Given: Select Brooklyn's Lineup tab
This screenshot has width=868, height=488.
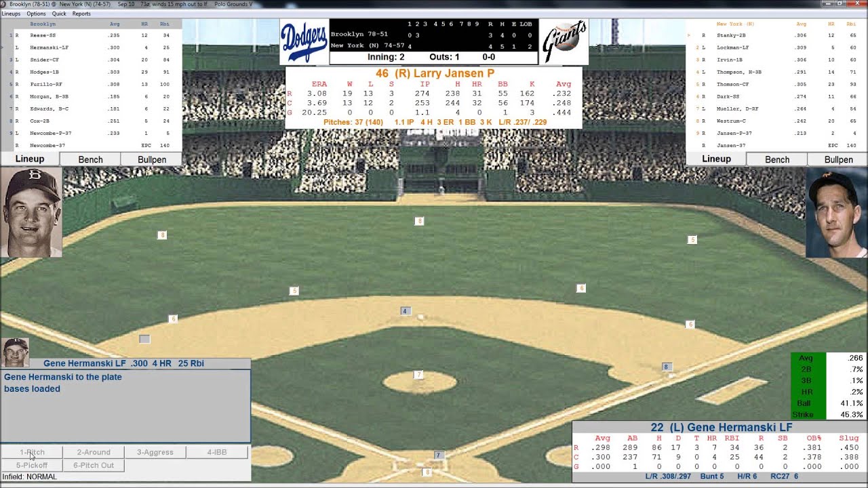Looking at the screenshot, I should [30, 159].
